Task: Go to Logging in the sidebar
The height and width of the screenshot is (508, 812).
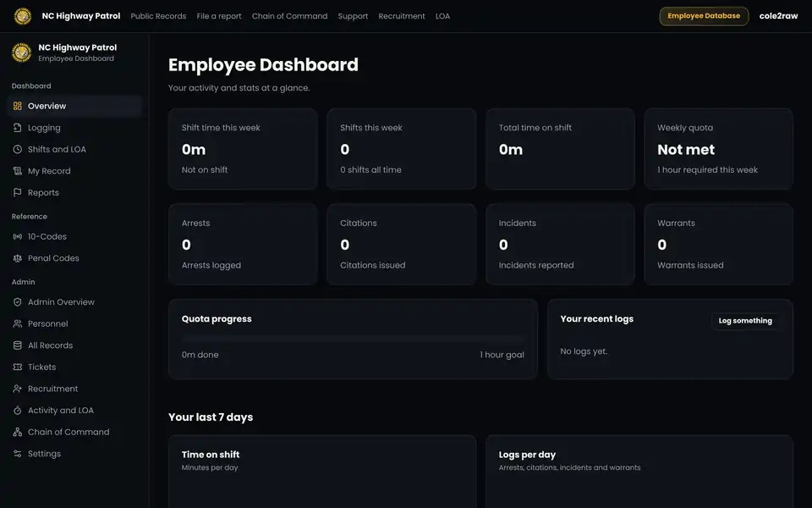Action: 75,128
